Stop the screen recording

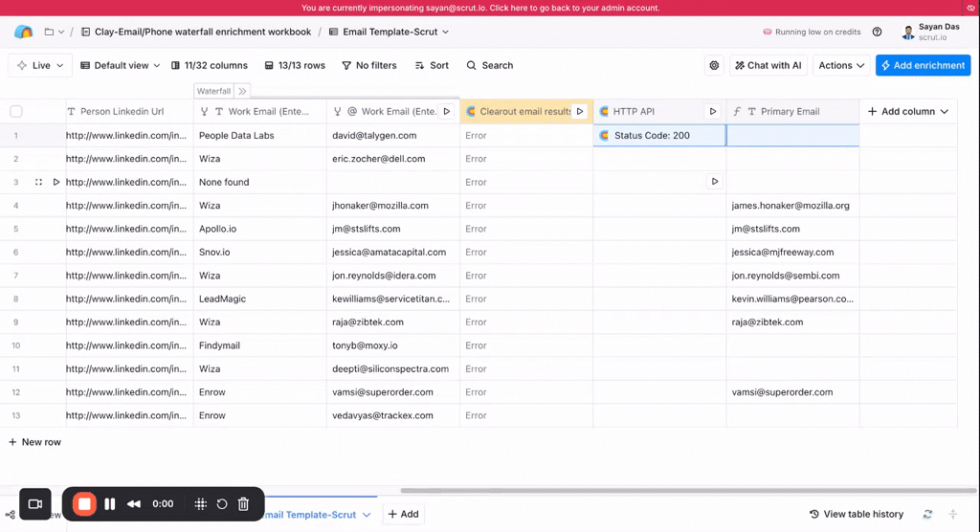[x=84, y=504]
